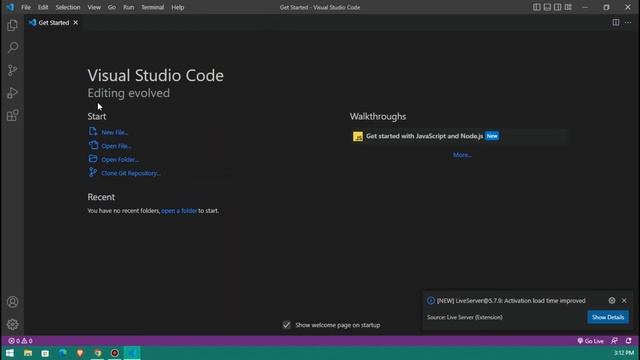This screenshot has height=360, width=640.
Task: Open the Explorer view in activity bar
Action: 13,25
